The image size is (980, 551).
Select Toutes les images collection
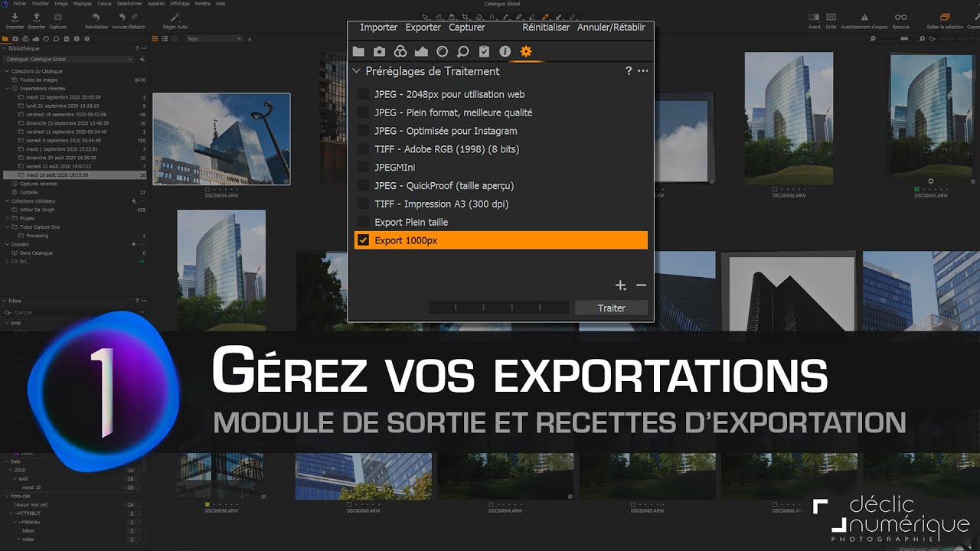pos(39,80)
